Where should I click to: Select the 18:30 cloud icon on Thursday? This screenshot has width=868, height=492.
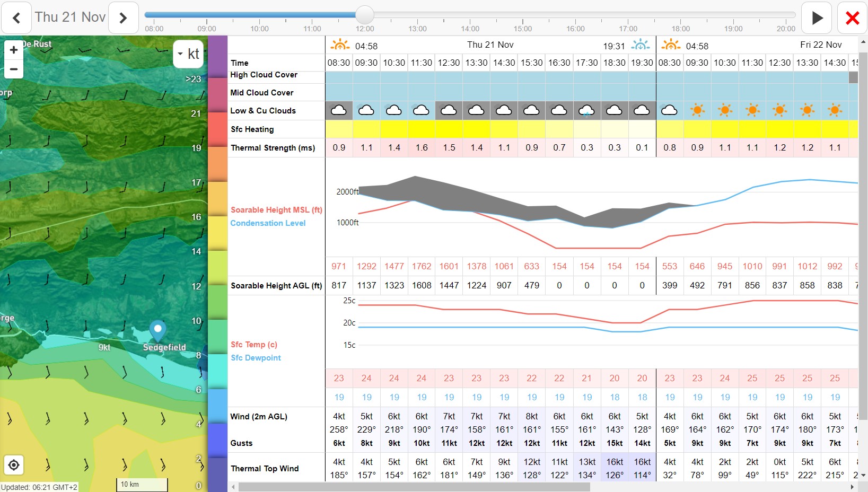point(615,110)
